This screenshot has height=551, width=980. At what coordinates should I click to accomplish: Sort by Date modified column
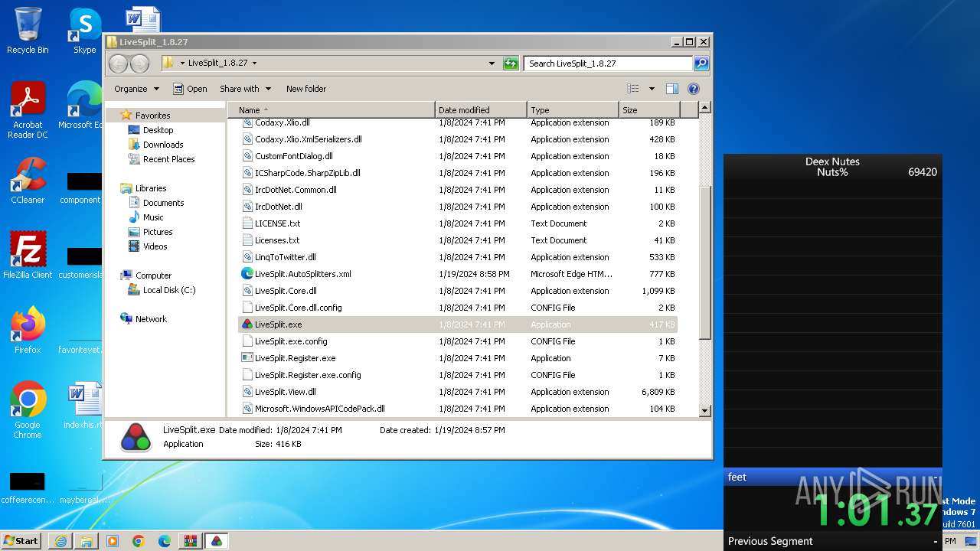481,110
